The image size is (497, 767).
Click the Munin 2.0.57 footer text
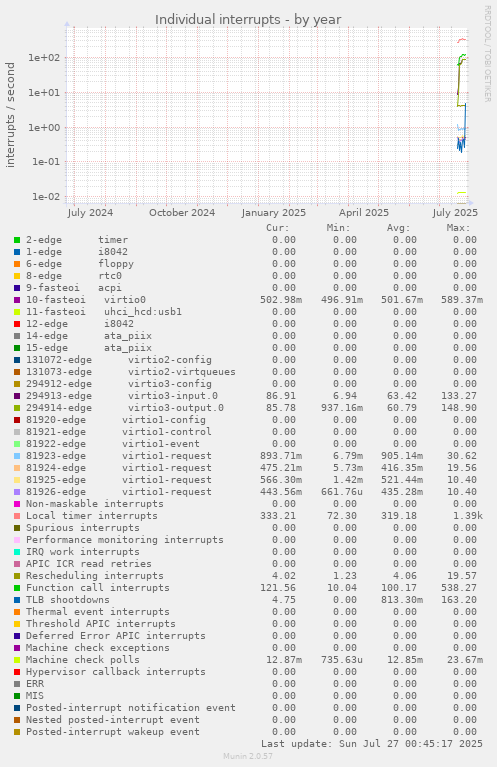pyautogui.click(x=248, y=756)
